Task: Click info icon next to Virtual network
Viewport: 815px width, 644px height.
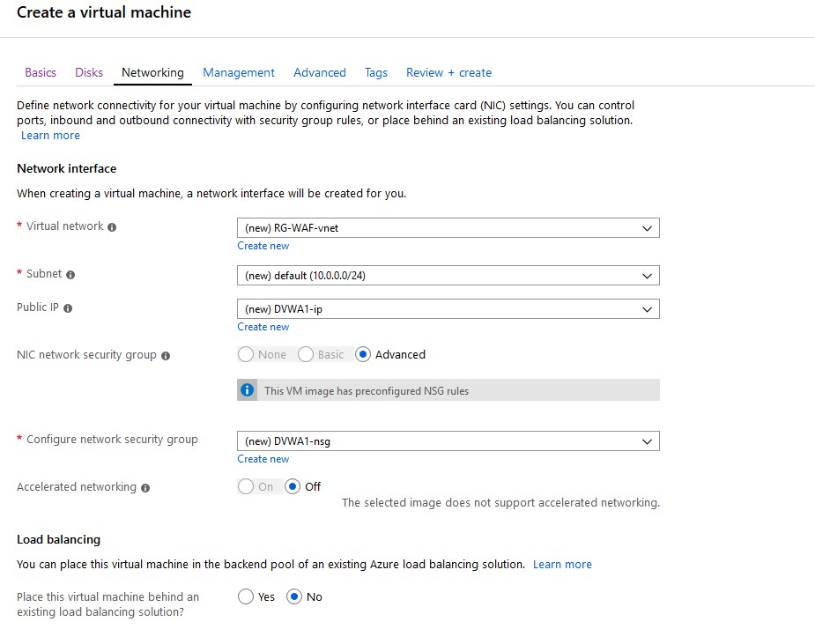Action: tap(112, 227)
